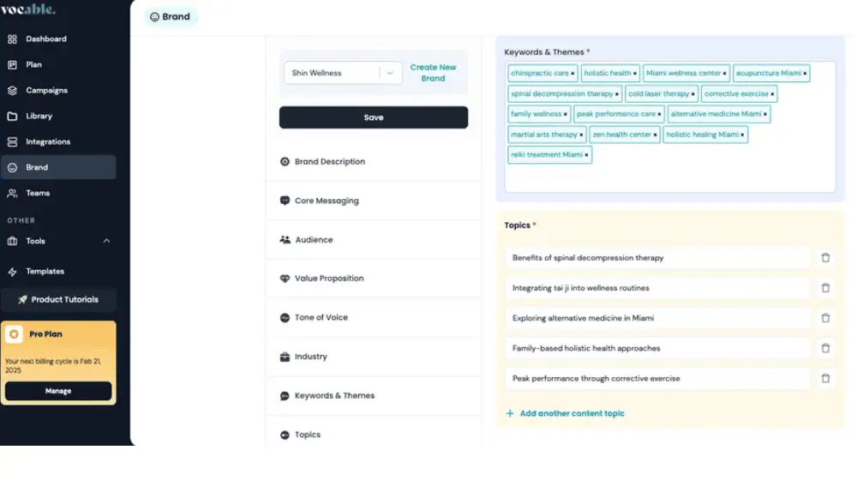Edit the 'Exploring alternative medicine in Miami' field
The image size is (857, 504).
656,318
